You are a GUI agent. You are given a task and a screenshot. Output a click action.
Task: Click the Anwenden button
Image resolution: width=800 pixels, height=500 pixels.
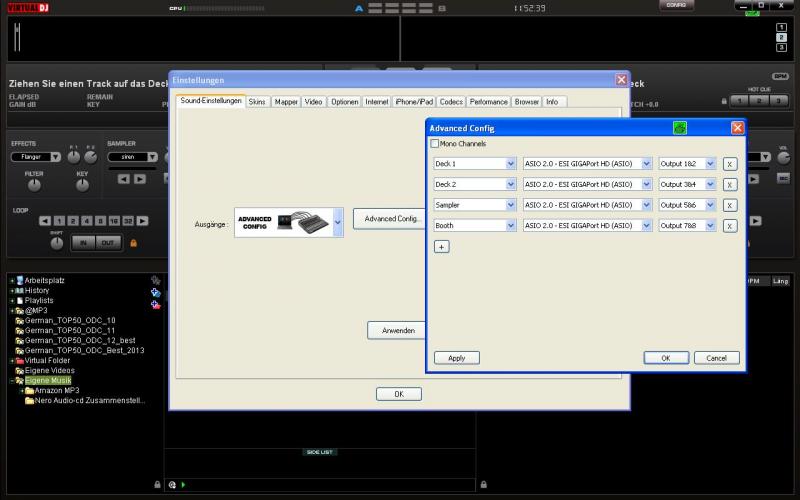tap(396, 331)
